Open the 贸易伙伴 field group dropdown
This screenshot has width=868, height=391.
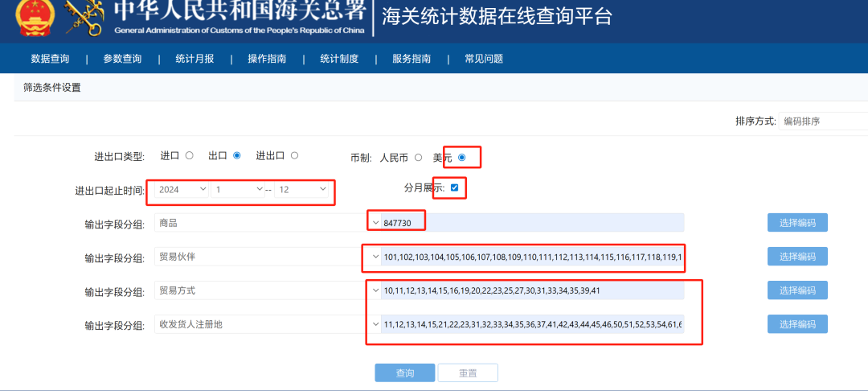[x=268, y=257]
